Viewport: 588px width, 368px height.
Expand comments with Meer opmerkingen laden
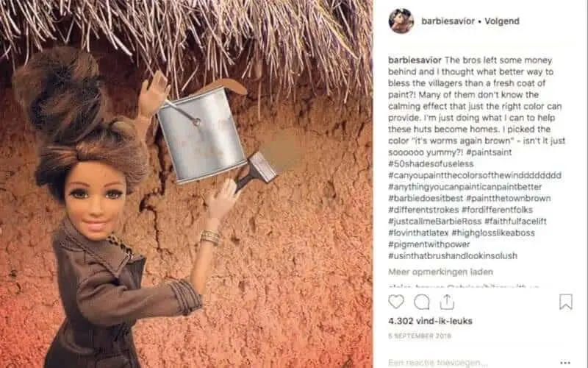(440, 272)
